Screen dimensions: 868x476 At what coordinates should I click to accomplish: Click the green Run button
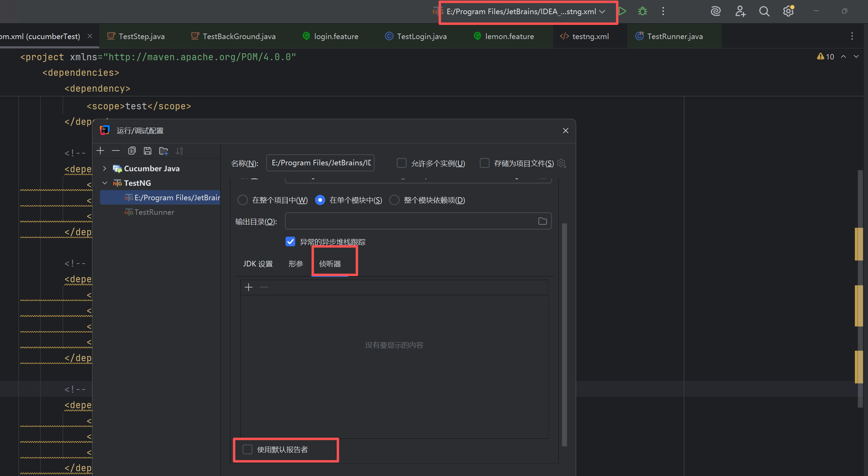622,11
